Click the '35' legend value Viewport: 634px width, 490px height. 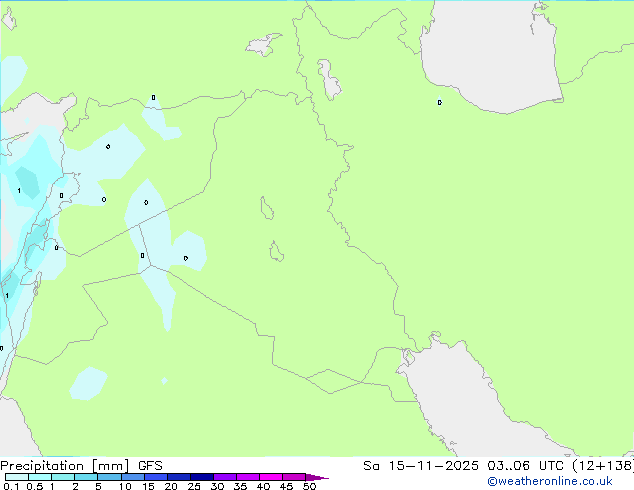240,486
